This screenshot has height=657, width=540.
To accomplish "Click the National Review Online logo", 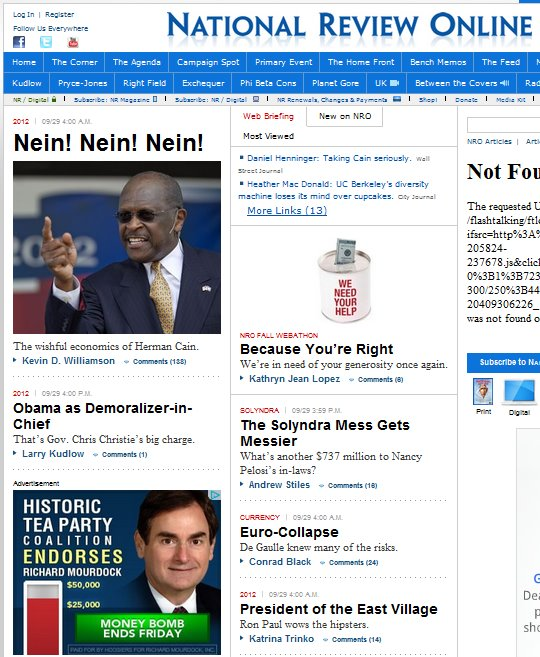I will [349, 25].
